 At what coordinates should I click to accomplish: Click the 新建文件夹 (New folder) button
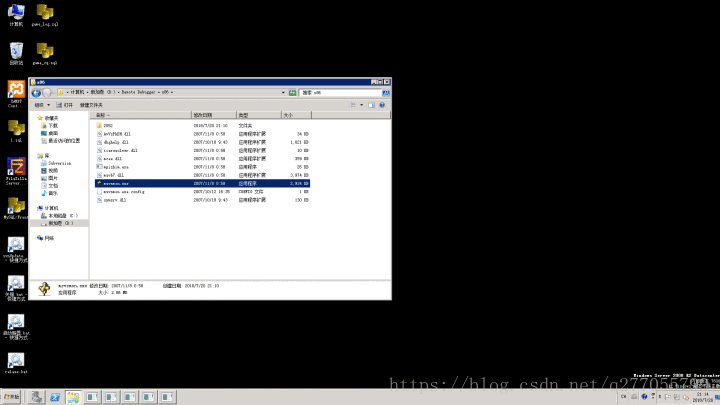point(91,105)
